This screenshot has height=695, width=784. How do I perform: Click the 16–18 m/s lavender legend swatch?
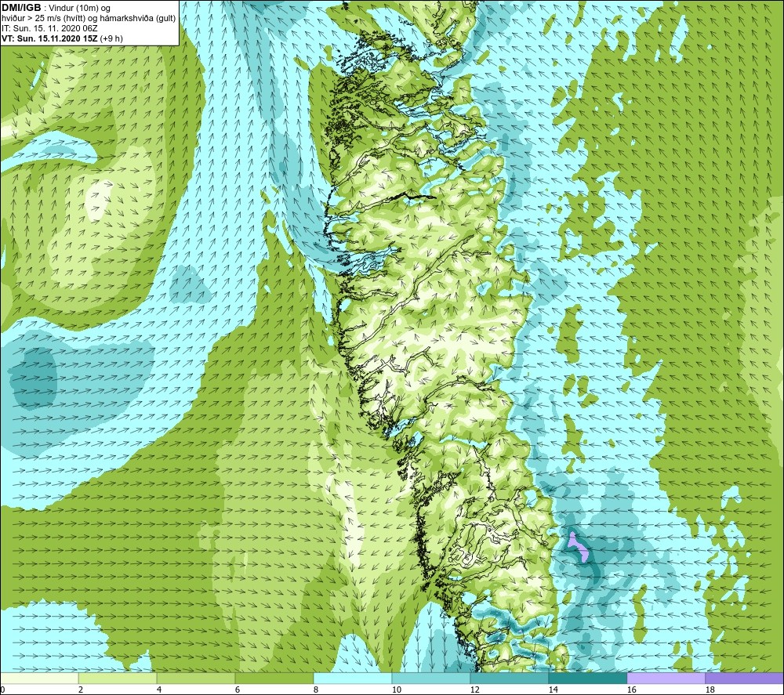pyautogui.click(x=666, y=678)
